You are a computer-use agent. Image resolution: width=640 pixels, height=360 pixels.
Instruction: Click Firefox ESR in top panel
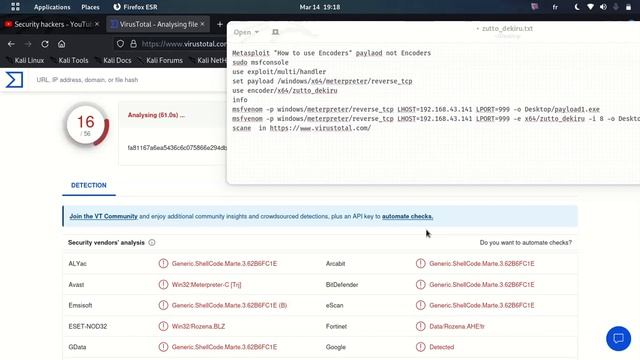tap(136, 7)
